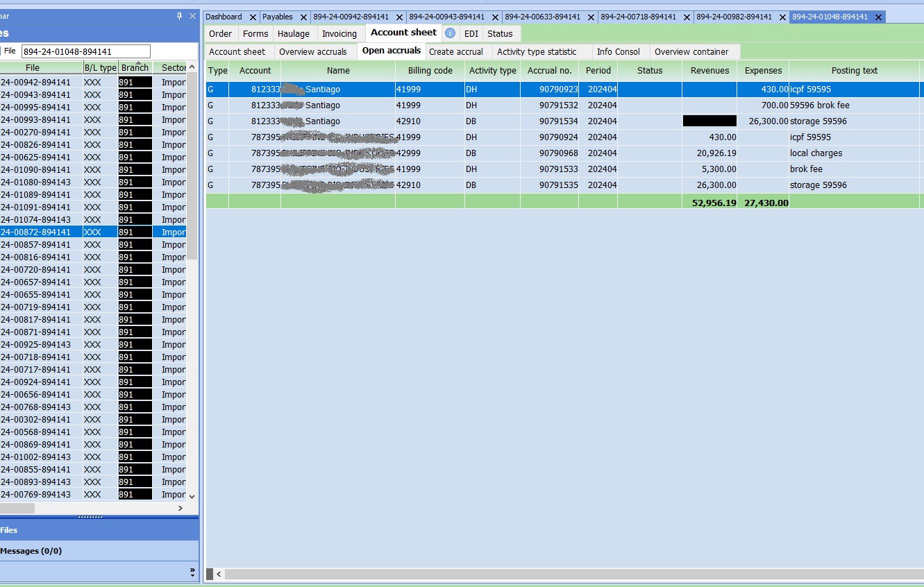924x587 pixels.
Task: Select file 24-00872-894141 in the file list
Action: click(94, 232)
